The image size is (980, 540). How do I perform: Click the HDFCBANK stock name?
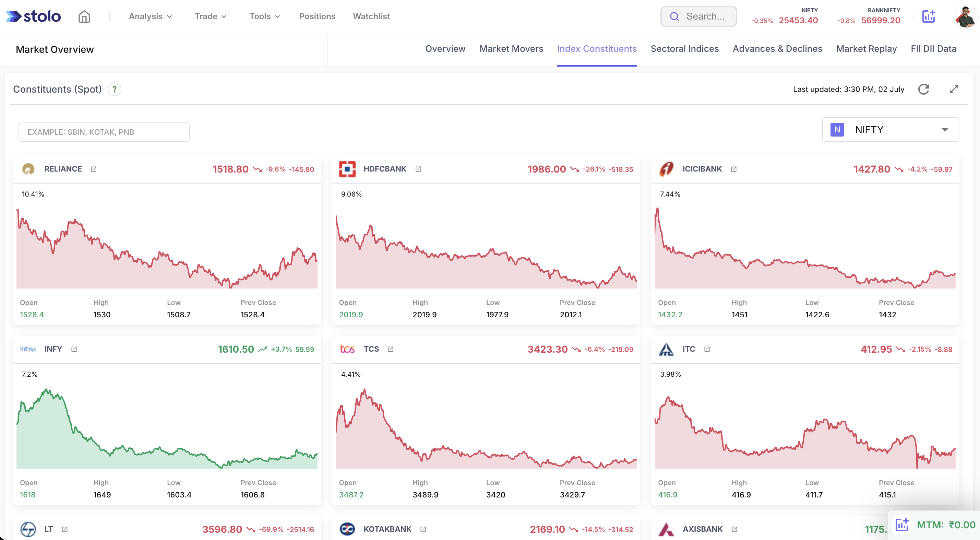pyautogui.click(x=385, y=169)
